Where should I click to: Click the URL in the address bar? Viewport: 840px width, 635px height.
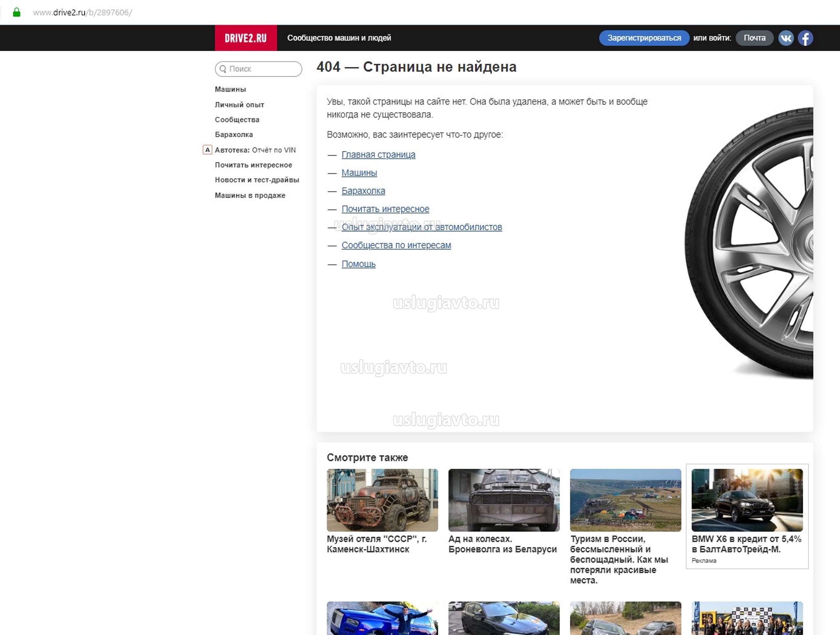(82, 13)
